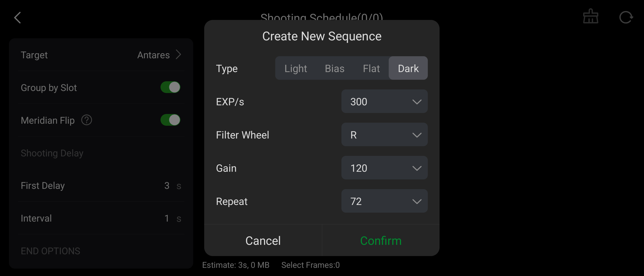644x276 pixels.
Task: Edit the First Delay value
Action: pyautogui.click(x=167, y=186)
